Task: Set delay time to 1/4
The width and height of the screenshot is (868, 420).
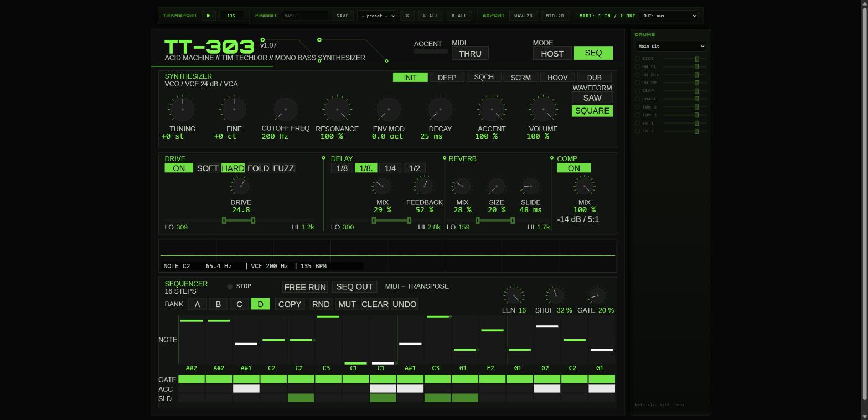Action: [x=390, y=168]
